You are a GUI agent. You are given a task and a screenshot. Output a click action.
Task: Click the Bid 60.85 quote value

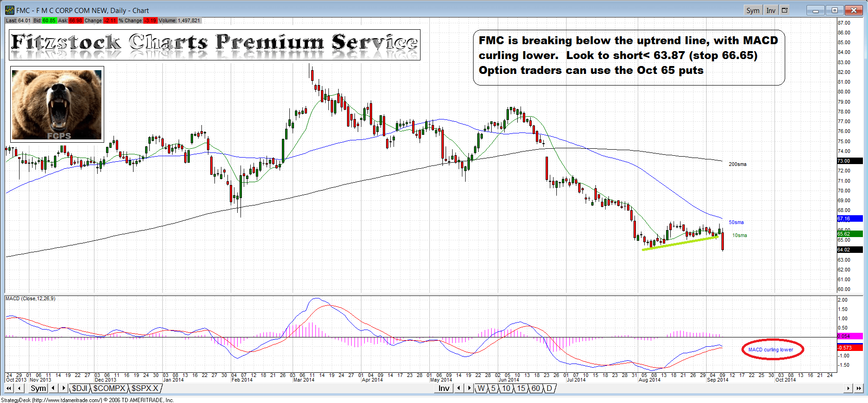tap(49, 20)
